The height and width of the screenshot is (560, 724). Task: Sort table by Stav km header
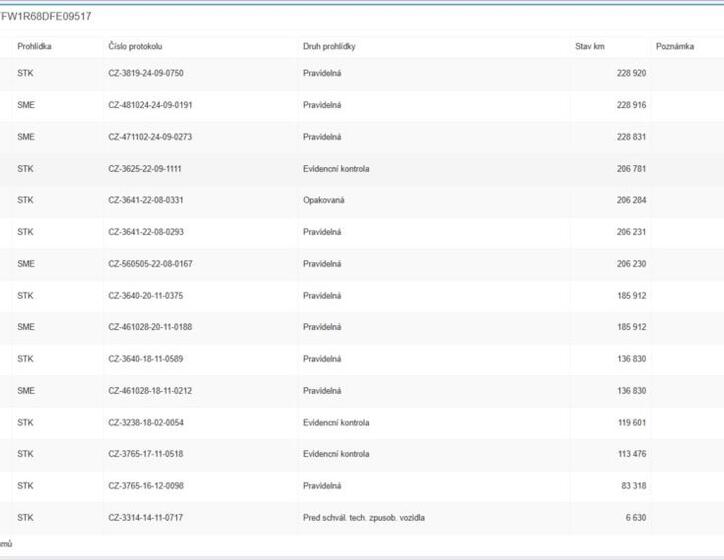(x=590, y=47)
